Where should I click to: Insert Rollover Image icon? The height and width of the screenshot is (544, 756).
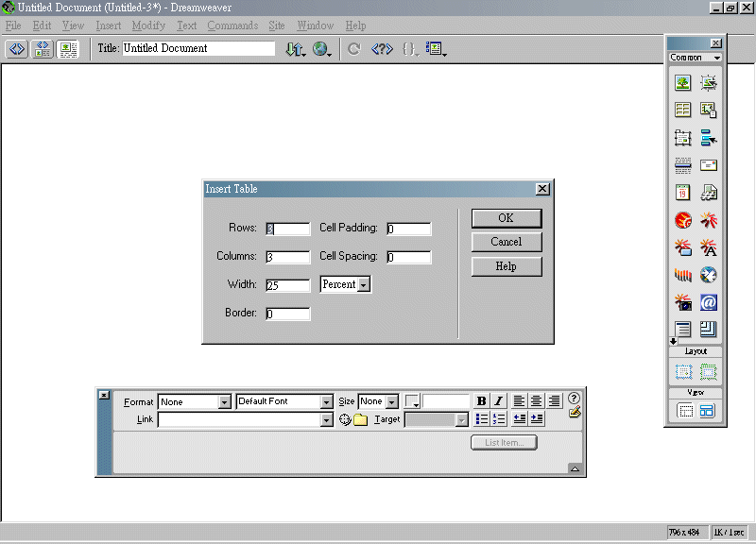[708, 82]
